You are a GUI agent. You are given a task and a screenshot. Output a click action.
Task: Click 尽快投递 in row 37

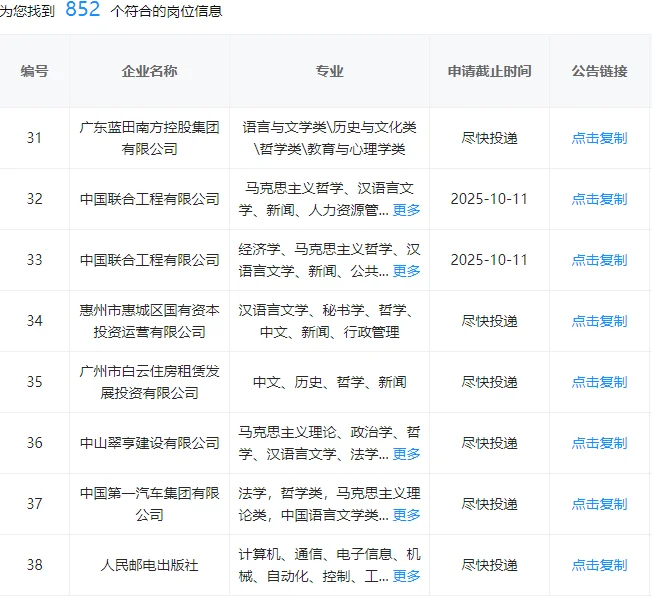pyautogui.click(x=489, y=504)
